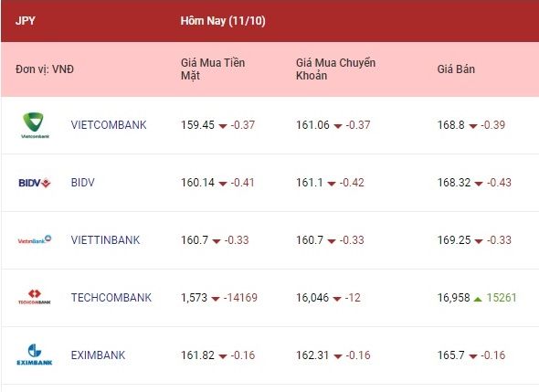Click the Giá Mua Chuyển Khoản column header

(335, 69)
